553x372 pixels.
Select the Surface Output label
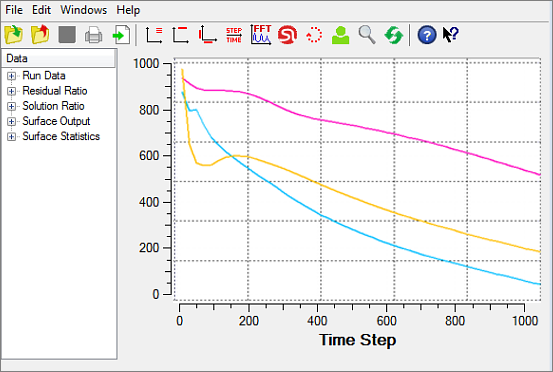(56, 121)
